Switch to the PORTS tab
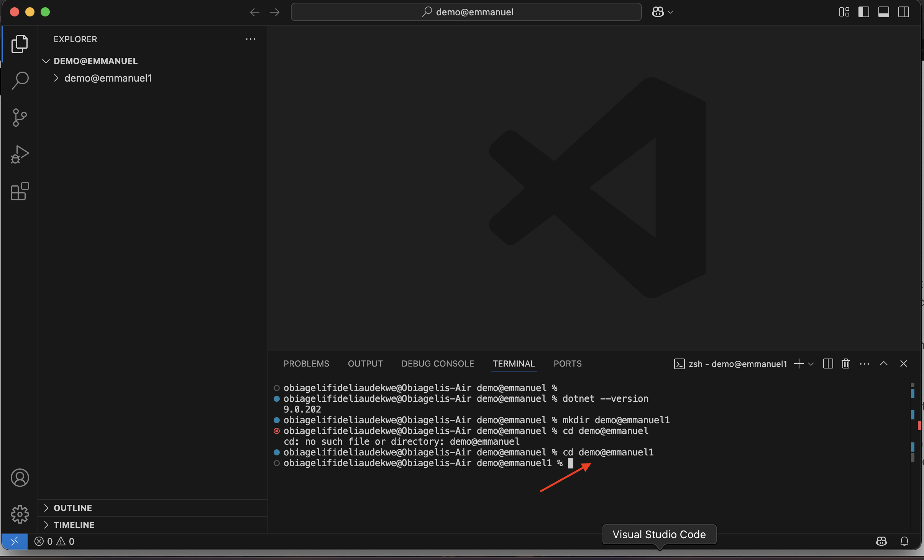This screenshot has width=924, height=560. pos(568,364)
